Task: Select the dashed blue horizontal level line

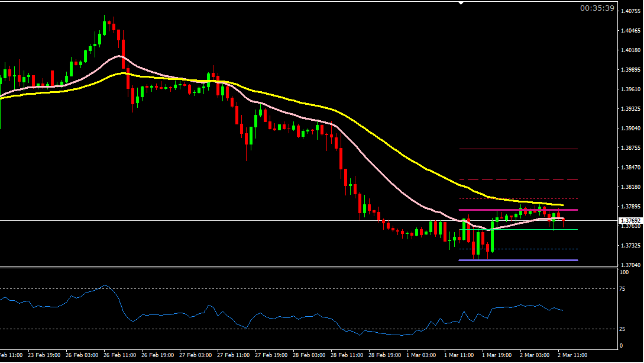Action: [x=518, y=249]
